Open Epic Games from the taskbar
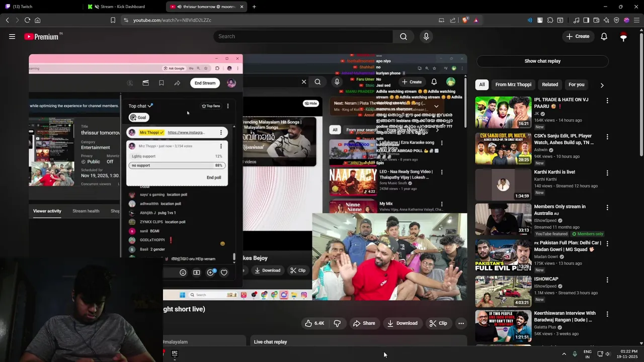The image size is (644, 362). point(175,353)
